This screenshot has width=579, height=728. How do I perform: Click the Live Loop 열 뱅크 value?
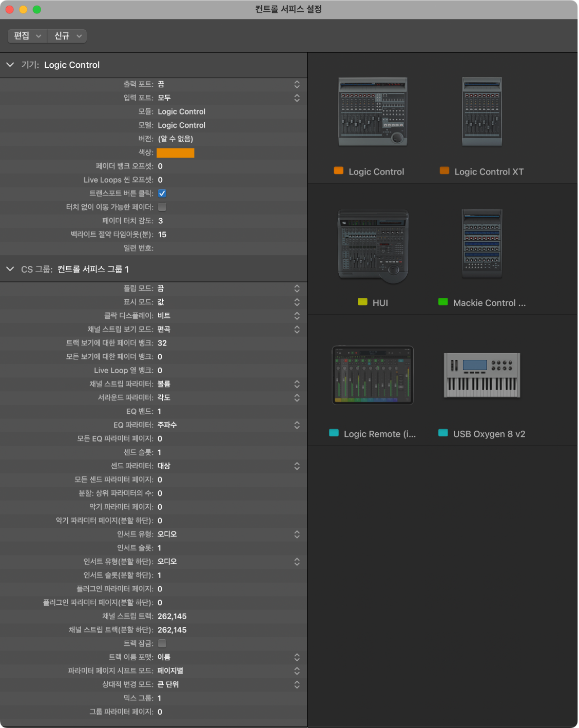pos(160,370)
